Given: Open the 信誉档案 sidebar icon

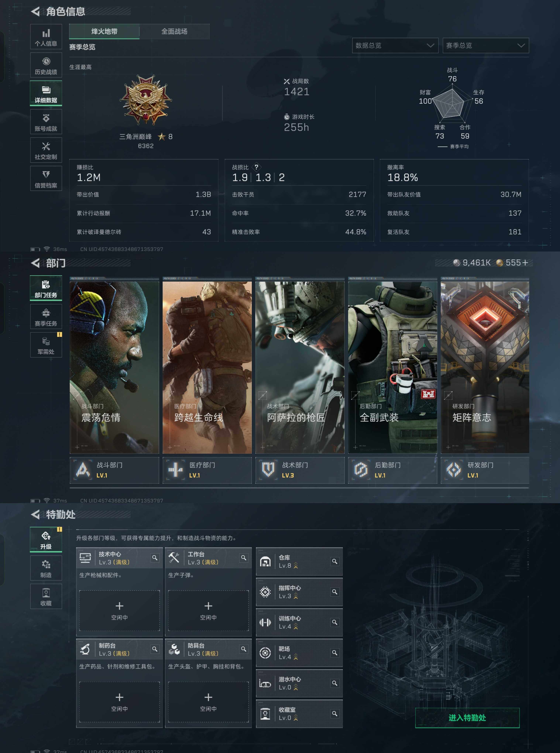Looking at the screenshot, I should [46, 179].
